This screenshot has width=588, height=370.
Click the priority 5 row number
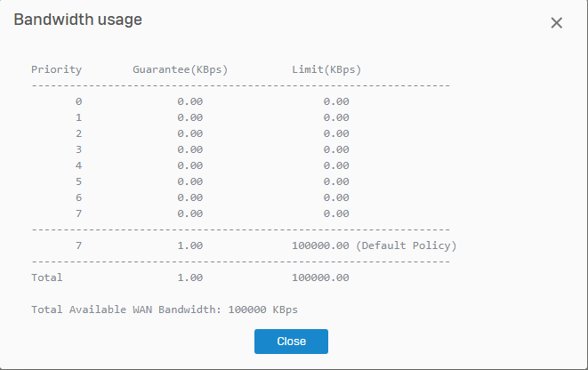79,181
